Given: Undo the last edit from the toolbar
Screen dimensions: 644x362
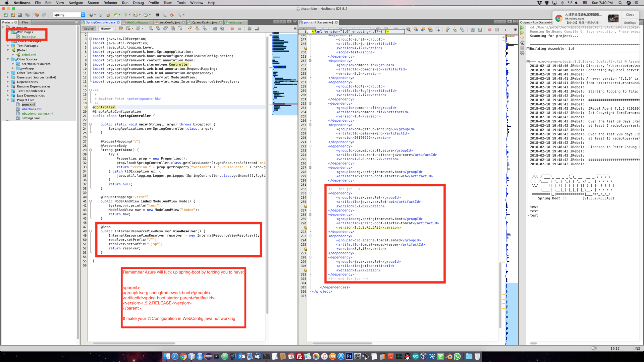Looking at the screenshot, I should (37, 15).
